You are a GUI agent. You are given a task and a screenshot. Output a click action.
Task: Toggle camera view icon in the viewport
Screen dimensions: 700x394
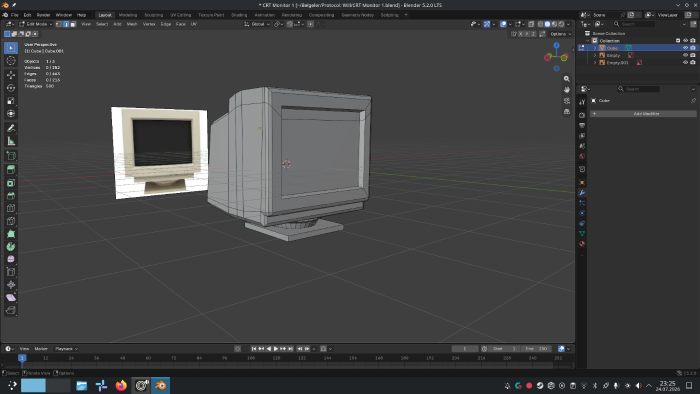click(x=567, y=101)
